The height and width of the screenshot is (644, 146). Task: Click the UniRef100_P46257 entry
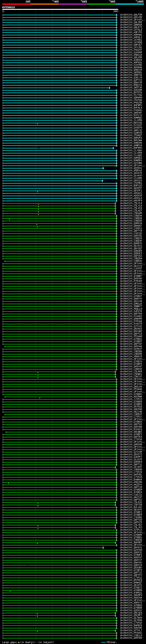tap(131, 50)
